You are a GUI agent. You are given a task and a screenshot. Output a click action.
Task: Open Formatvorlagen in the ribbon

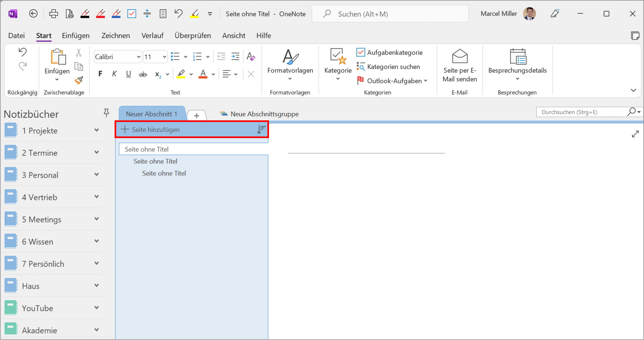point(290,63)
